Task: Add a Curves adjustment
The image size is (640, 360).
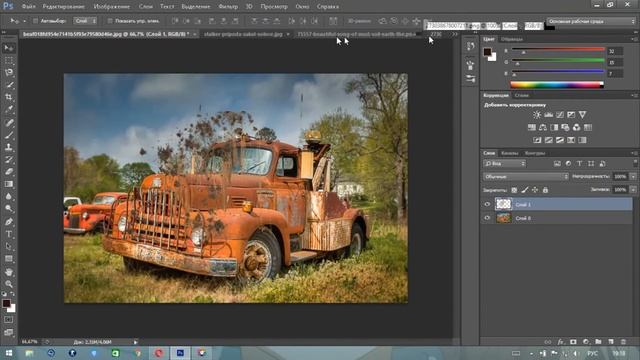Action: [560, 115]
